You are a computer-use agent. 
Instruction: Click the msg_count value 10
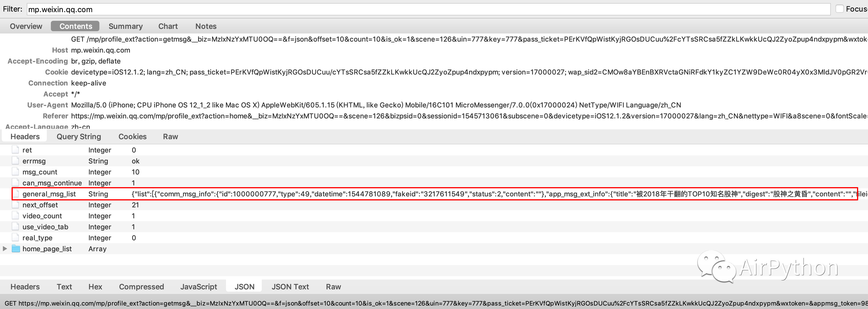(136, 172)
